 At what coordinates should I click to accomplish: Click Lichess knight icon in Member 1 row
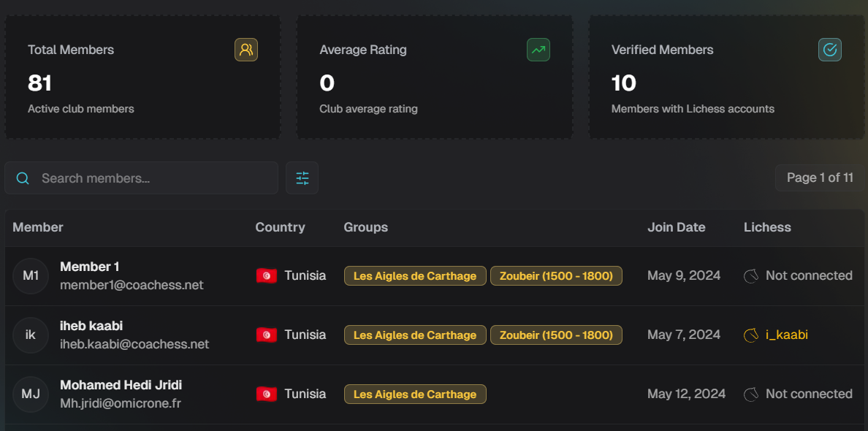[750, 275]
